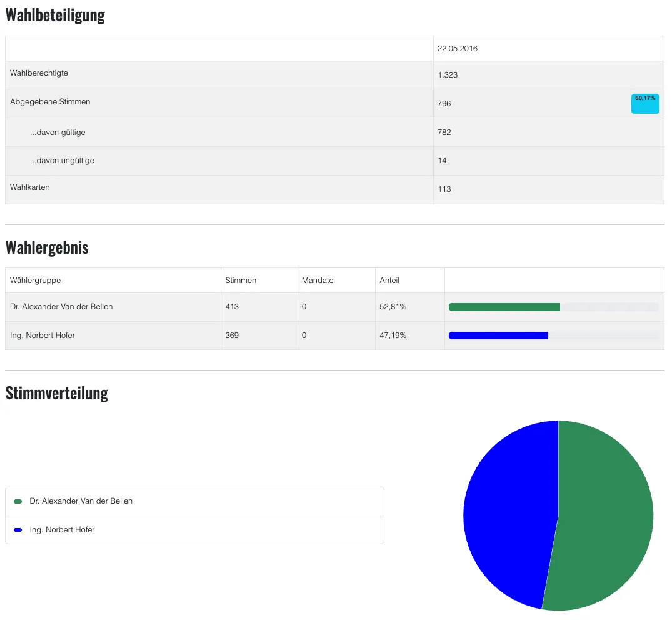Select the invalid votes value 14
Viewport: 672px width, 620px height.
[x=442, y=160]
